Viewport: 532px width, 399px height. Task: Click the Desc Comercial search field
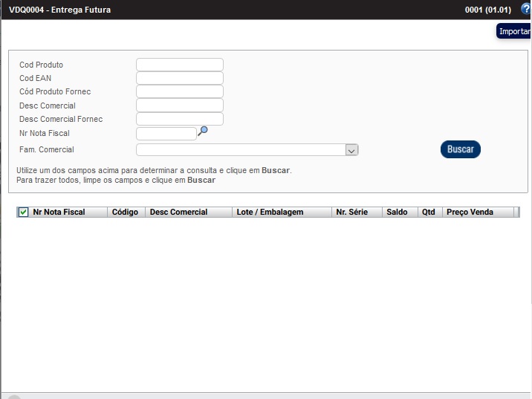click(x=179, y=106)
